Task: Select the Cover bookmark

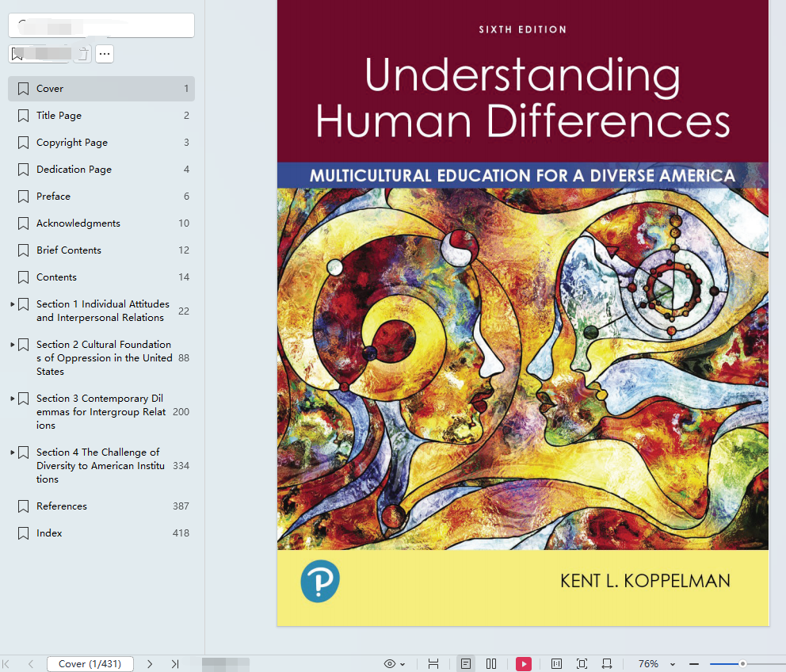Action: pyautogui.click(x=101, y=89)
